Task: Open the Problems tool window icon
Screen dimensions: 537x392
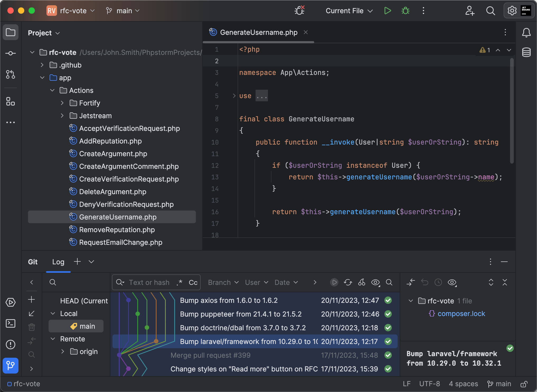Action: (11, 345)
